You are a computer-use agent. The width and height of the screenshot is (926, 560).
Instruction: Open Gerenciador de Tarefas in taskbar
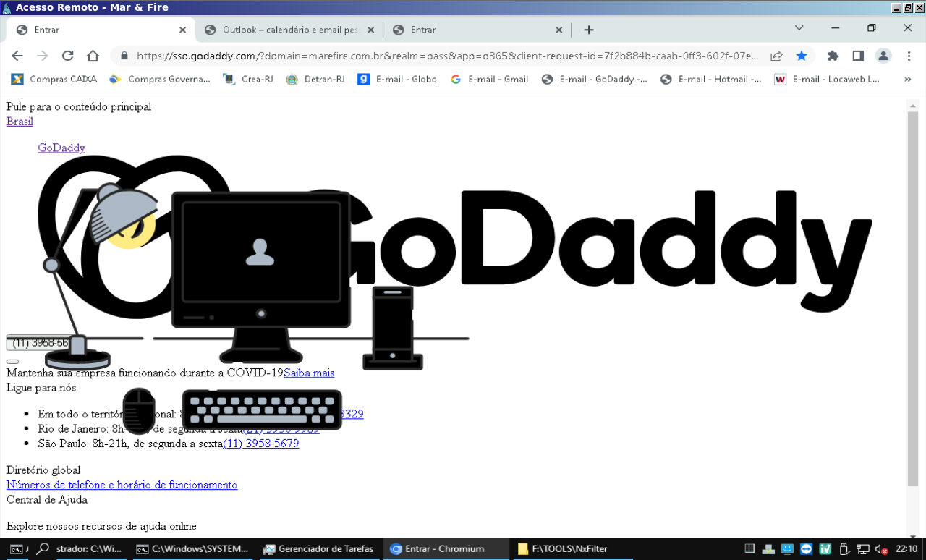tap(318, 548)
